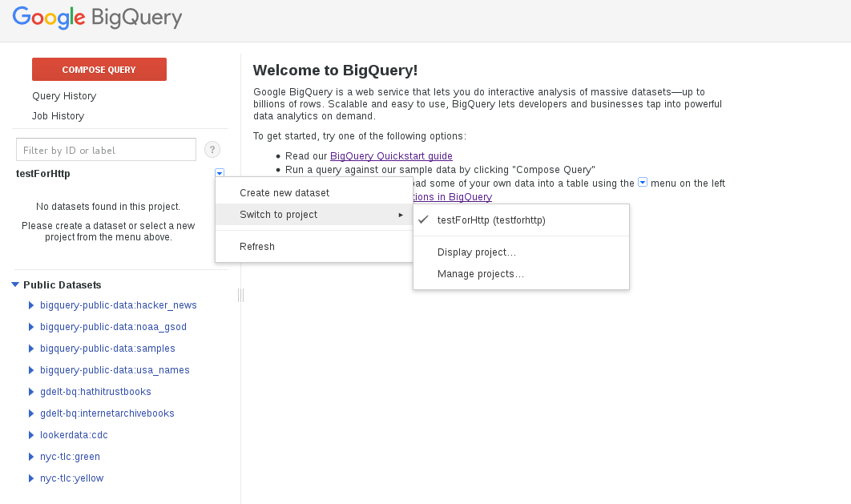Expand gdelt-bq:hathitrustbooks dataset

coord(31,392)
